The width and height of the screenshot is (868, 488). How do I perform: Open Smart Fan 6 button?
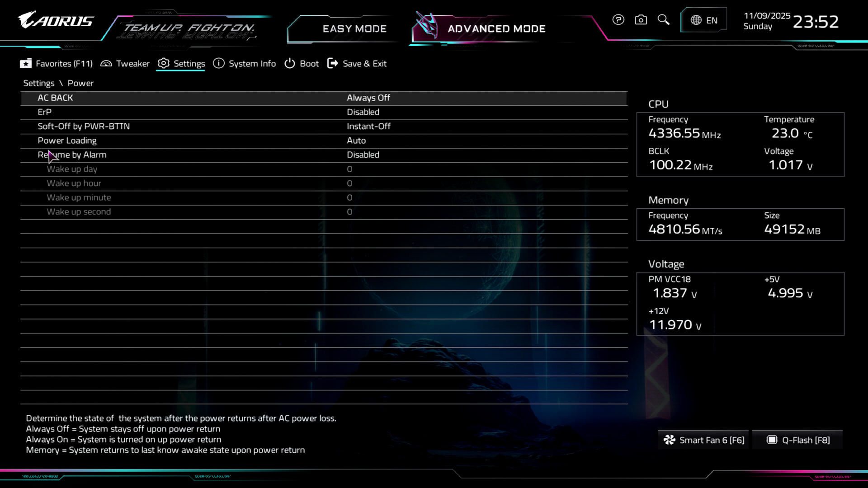(x=703, y=440)
